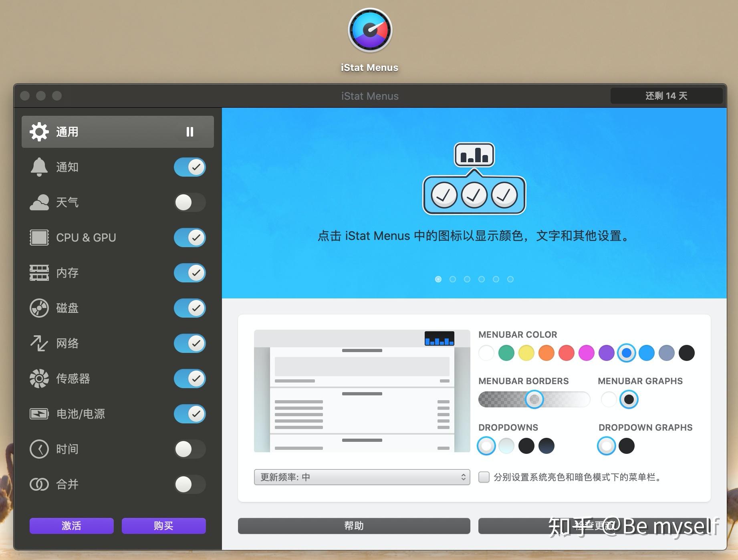Choose magenta menubar color swatch

[x=587, y=353]
